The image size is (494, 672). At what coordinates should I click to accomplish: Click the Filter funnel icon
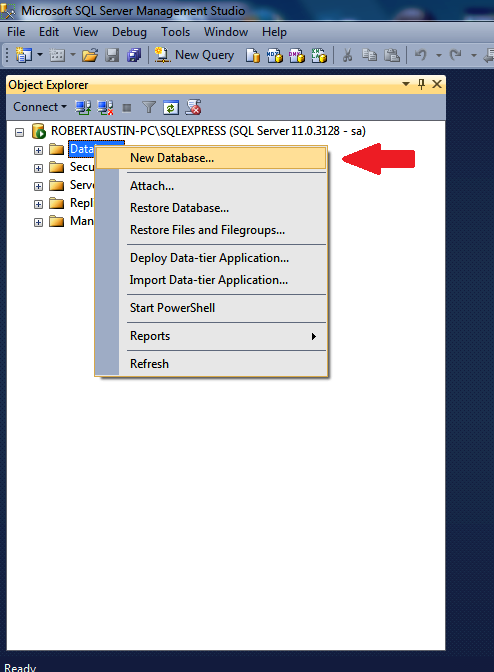[x=149, y=107]
